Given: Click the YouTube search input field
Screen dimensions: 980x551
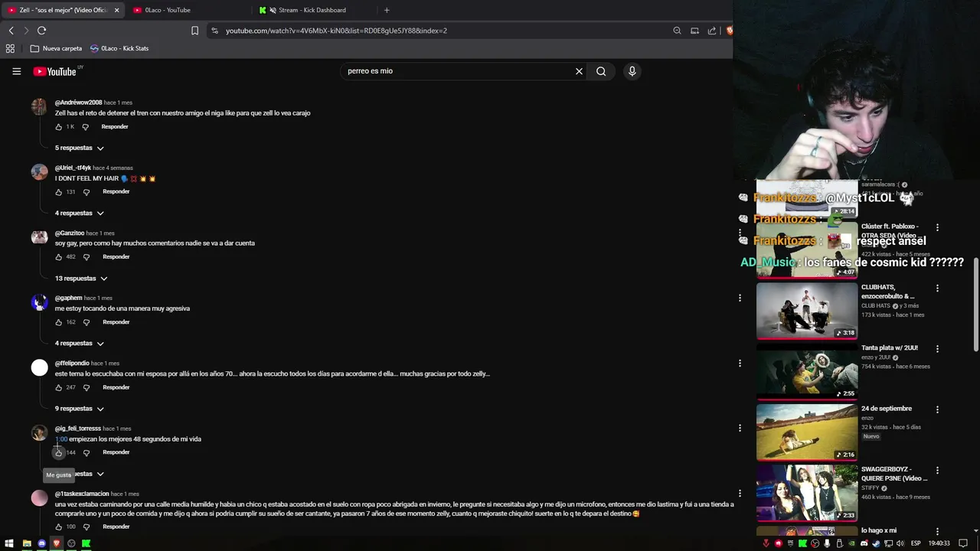Looking at the screenshot, I should point(458,71).
